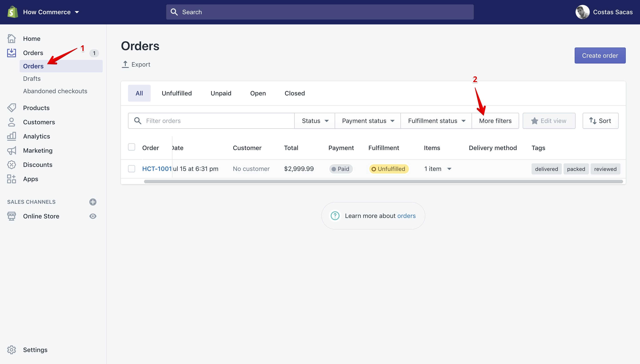
Task: Click the Create order button
Action: pyautogui.click(x=600, y=55)
